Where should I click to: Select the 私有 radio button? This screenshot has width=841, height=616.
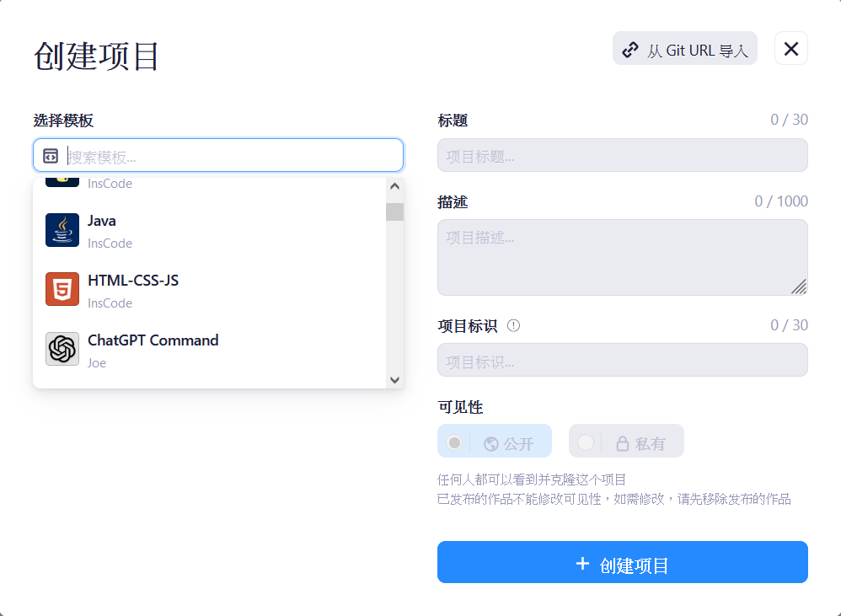tap(586, 442)
